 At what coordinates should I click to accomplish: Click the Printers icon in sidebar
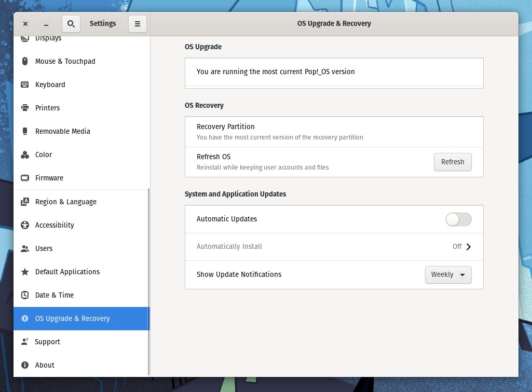[25, 108]
